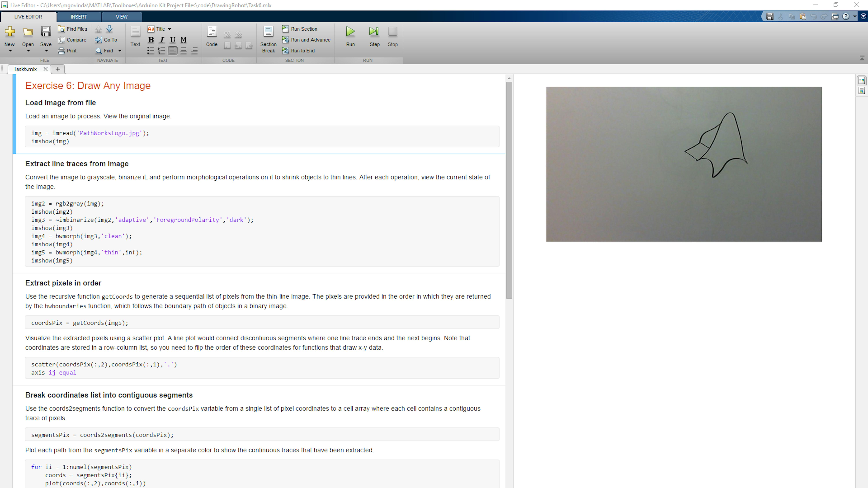The height and width of the screenshot is (488, 868).
Task: Switch to the INSERT tab
Action: coord(79,17)
